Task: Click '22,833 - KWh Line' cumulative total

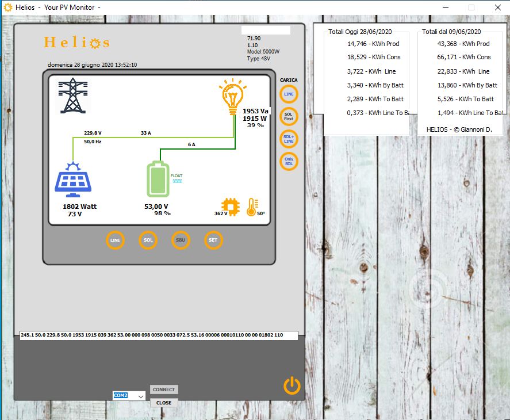Action: coord(463,71)
